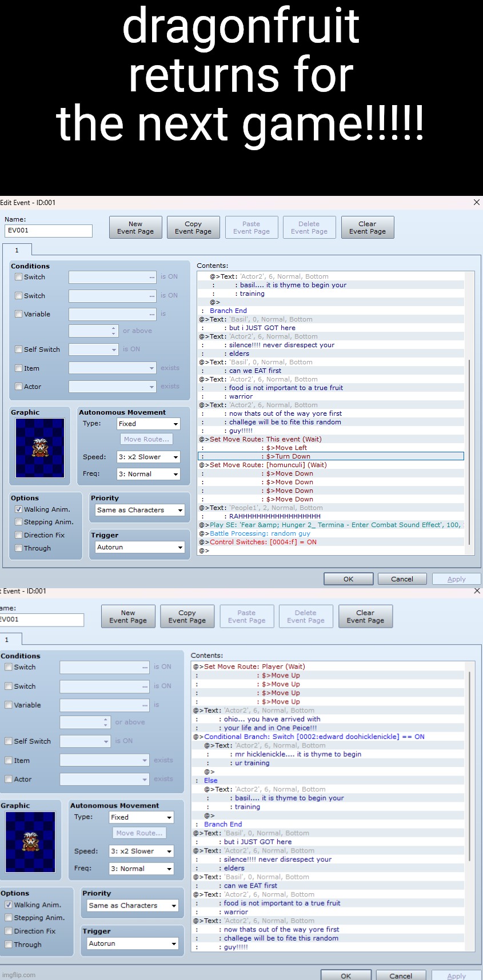
Task: Click the Variable ellipsis button in upper window
Action: [151, 314]
